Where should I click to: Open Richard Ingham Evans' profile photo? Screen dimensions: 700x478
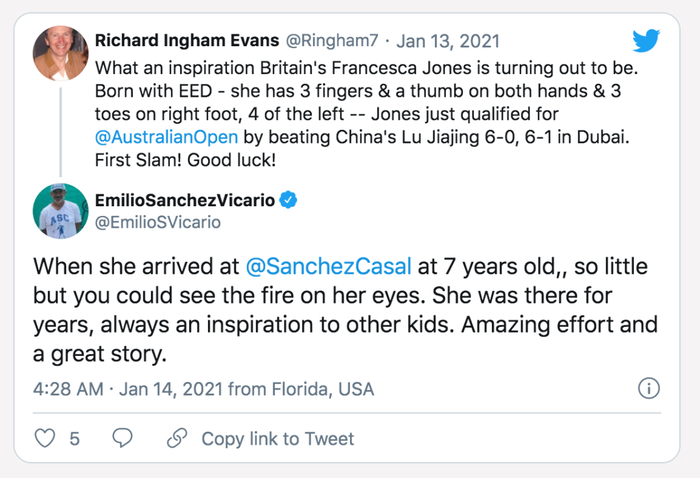(61, 53)
